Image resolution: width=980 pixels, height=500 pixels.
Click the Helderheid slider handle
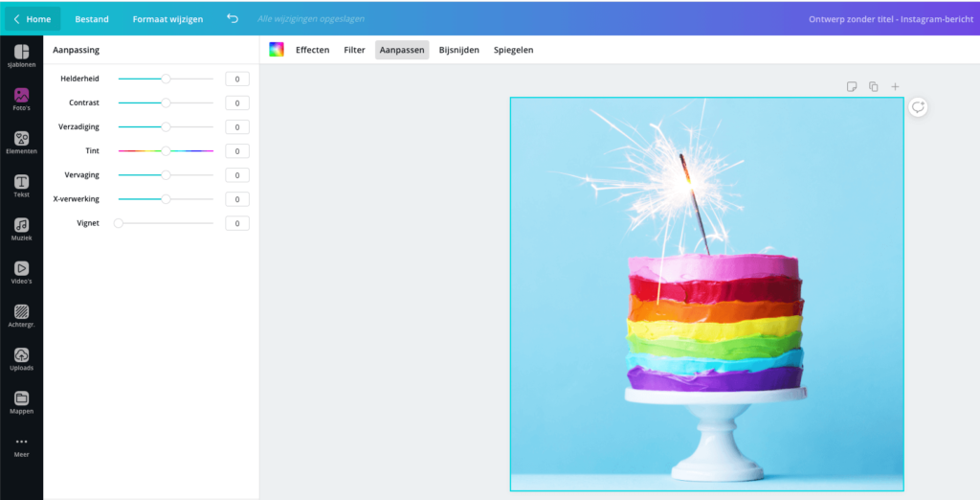166,79
